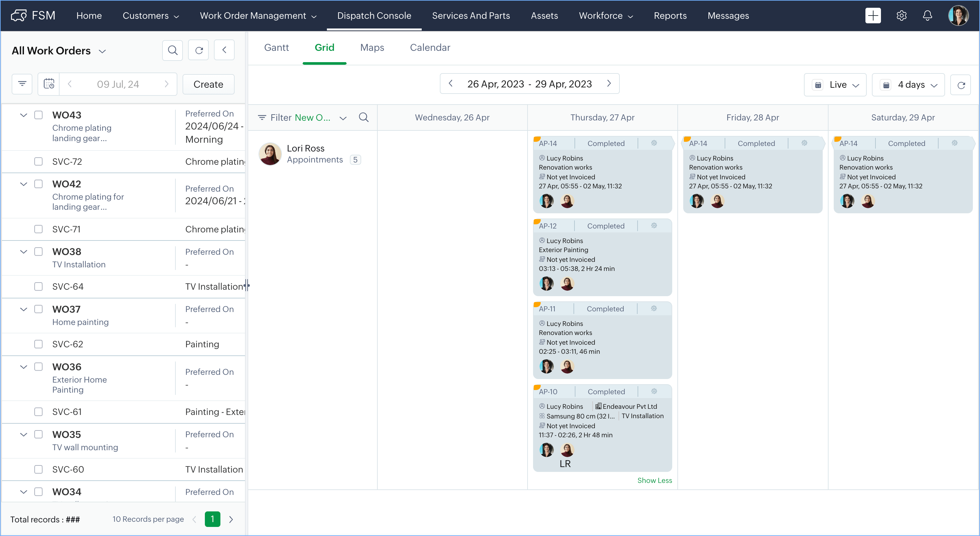Switch to the Gantt tab

coord(276,48)
